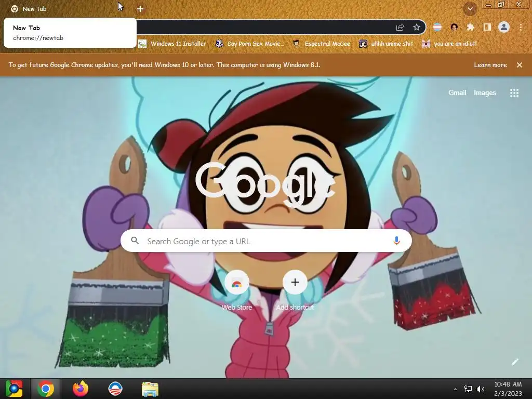Click the magnifier icon in search box
Viewport: 532px width, 399px height.
[x=135, y=241]
